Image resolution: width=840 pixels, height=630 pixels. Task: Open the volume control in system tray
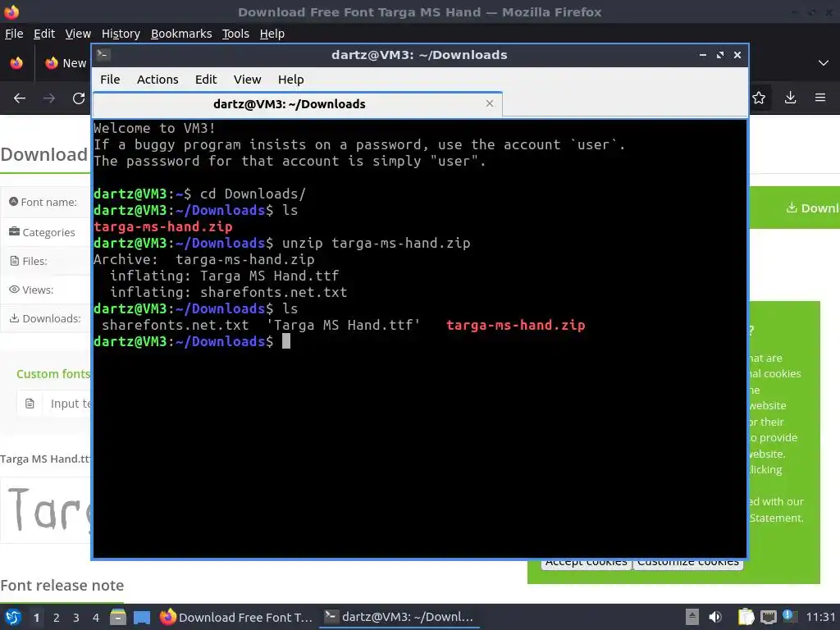[715, 617]
